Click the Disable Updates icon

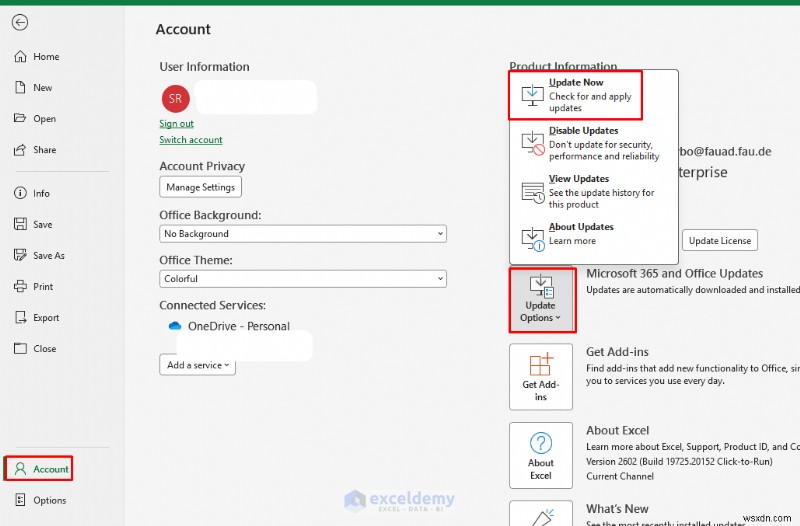pyautogui.click(x=533, y=143)
